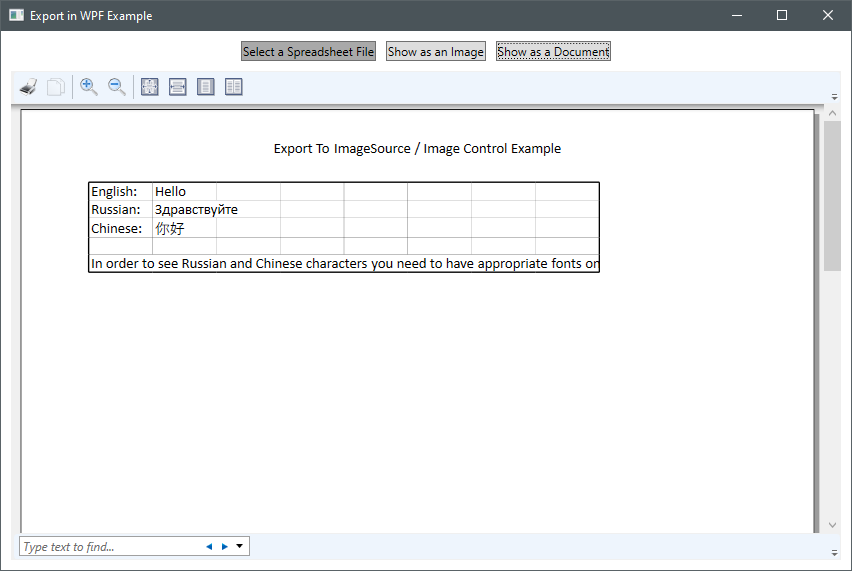Find previous match with left arrow
Image resolution: width=852 pixels, height=571 pixels.
click(209, 547)
